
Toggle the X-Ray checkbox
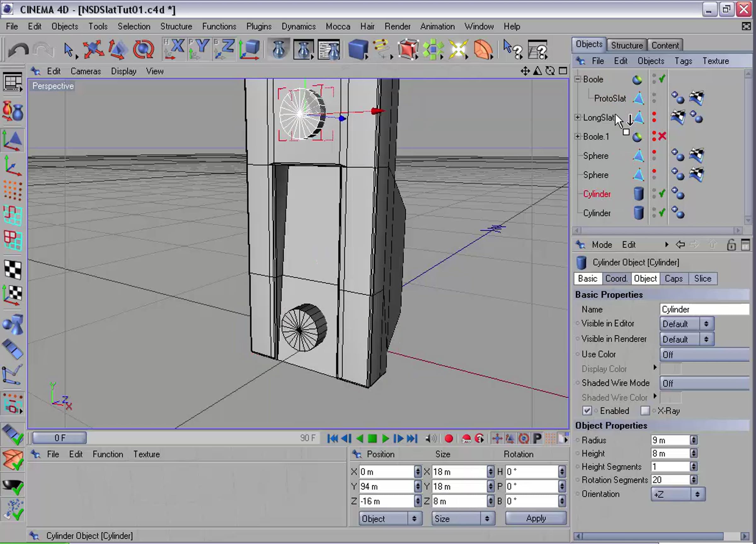645,411
